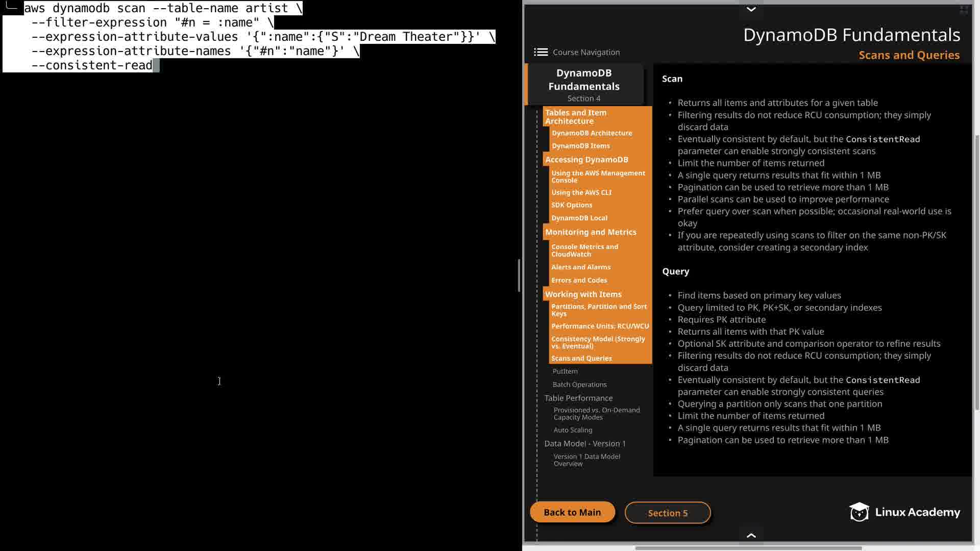
Task: Open the Errors and Codes lesson
Action: point(579,280)
